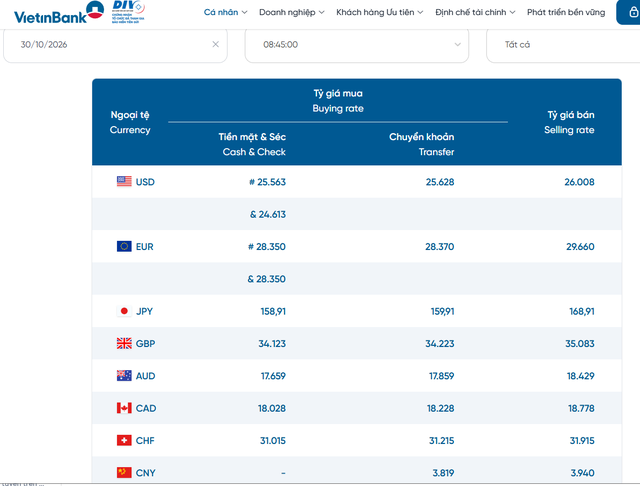Viewport: 640px width, 486px height.
Task: Select the USD currency label
Action: coord(145,182)
